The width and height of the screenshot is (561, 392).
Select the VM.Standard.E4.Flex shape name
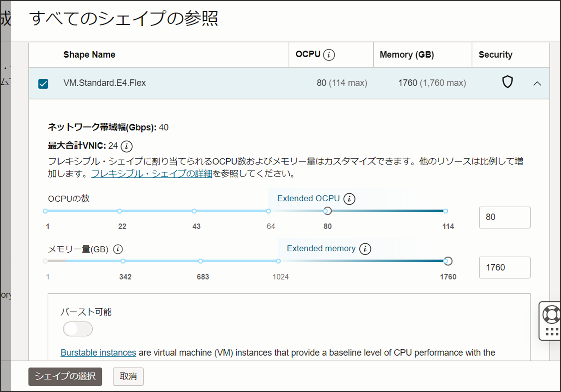pyautogui.click(x=104, y=83)
